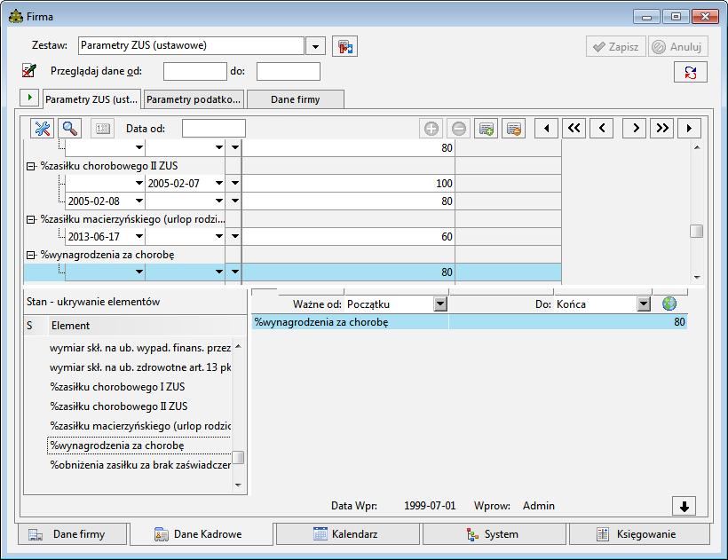Jump forward with the double right chevron

point(662,129)
